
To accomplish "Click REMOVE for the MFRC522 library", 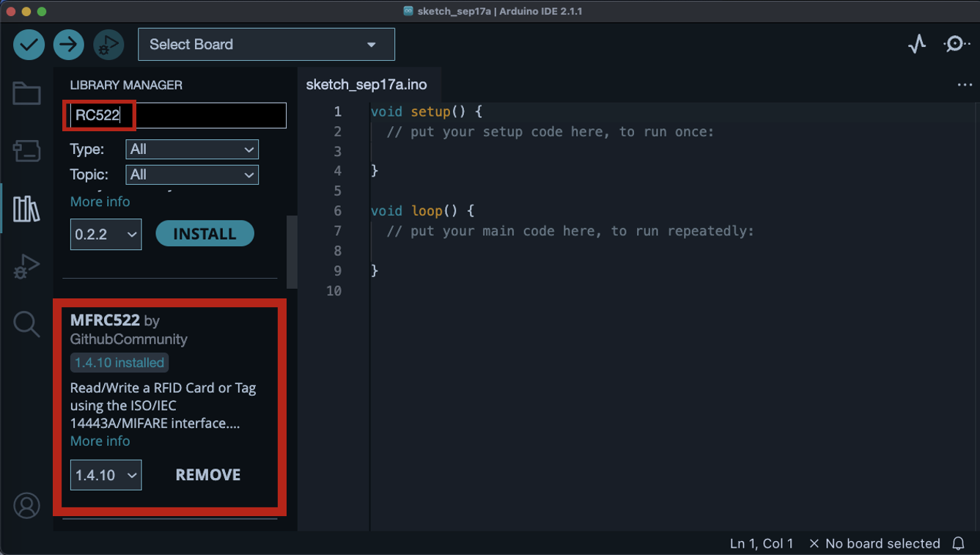I will (x=208, y=475).
